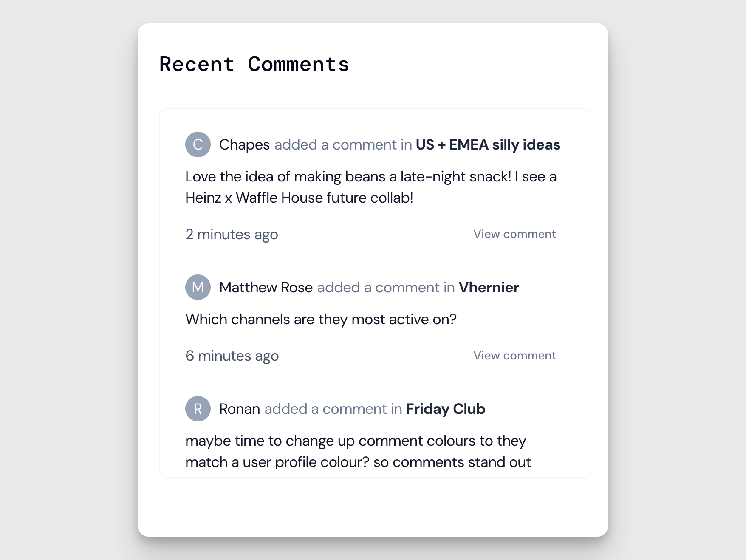Open the Vhernier board link
This screenshot has width=746, height=560.
pyautogui.click(x=489, y=287)
